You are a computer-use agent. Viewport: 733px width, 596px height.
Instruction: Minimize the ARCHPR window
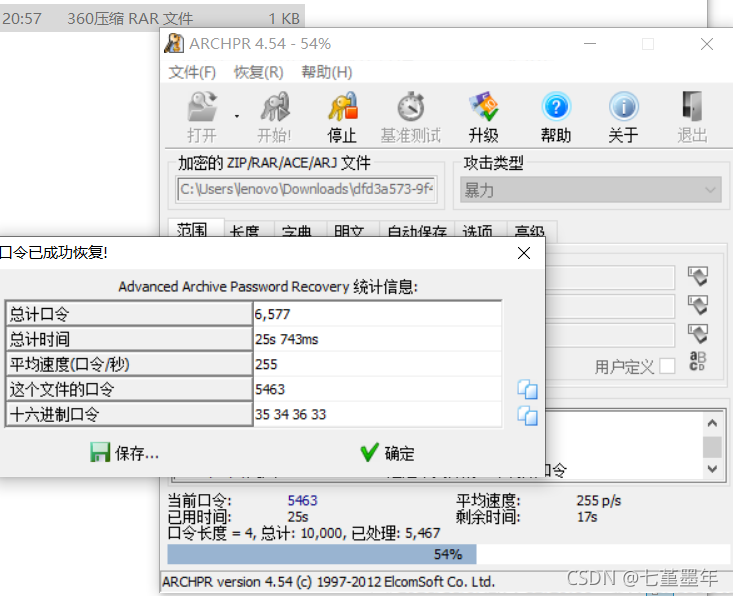point(590,44)
